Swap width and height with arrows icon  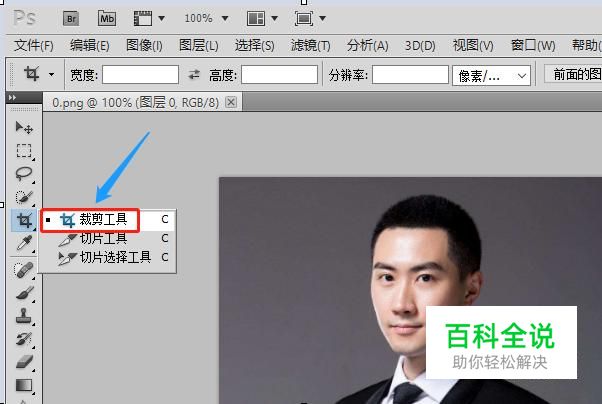194,75
